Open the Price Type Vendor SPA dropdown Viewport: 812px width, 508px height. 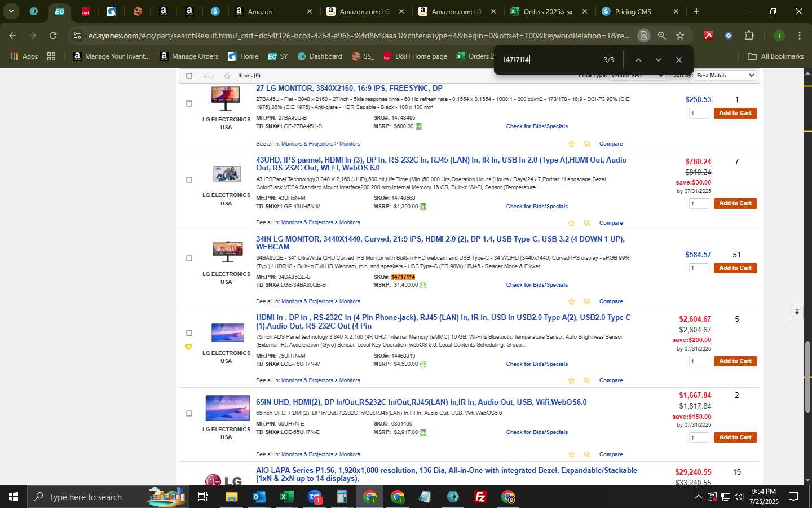coord(637,76)
